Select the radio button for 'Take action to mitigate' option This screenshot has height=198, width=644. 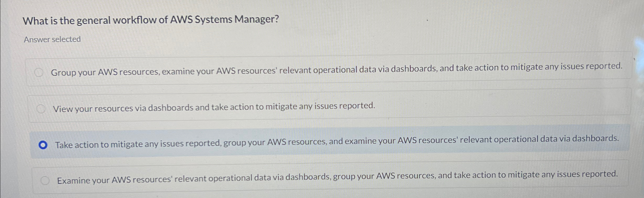pos(43,145)
